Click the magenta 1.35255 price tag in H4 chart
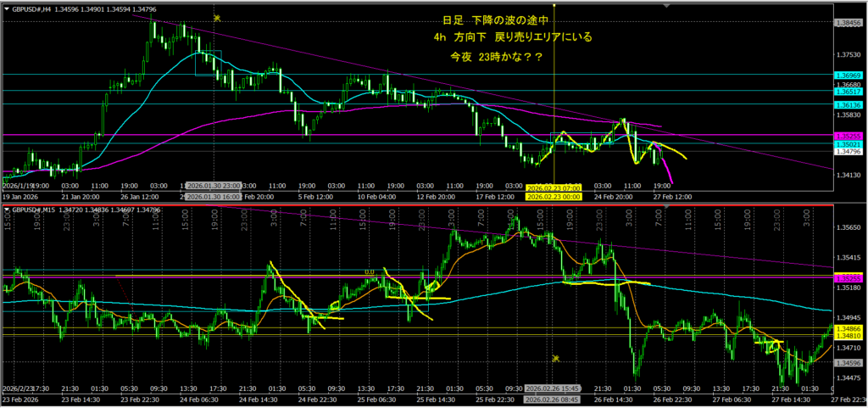Screen dimensions: 868x408 coord(849,136)
